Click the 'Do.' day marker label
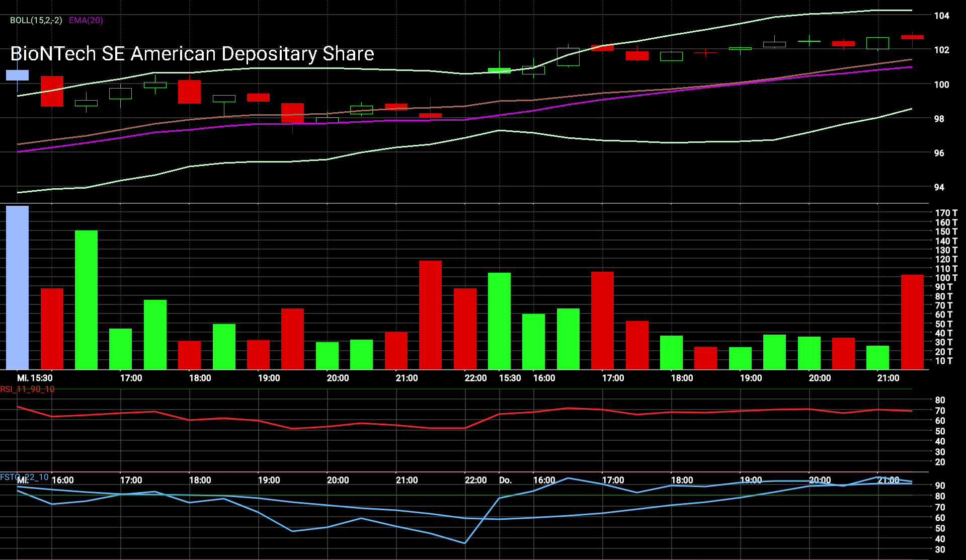The image size is (966, 560). click(505, 480)
